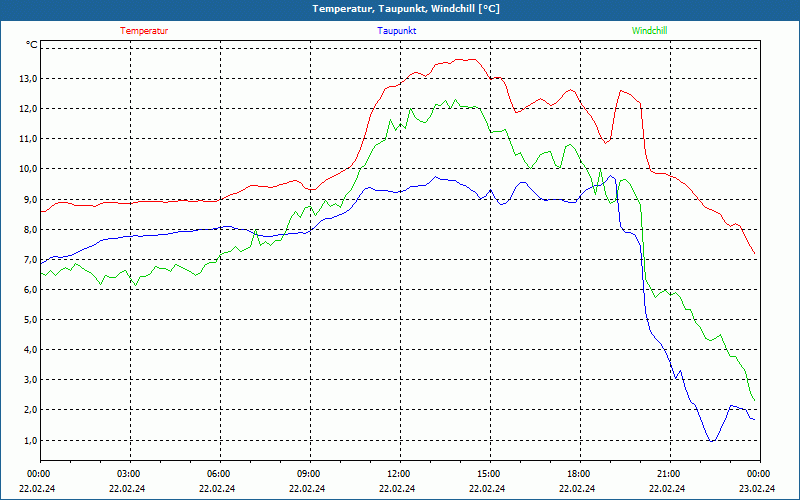This screenshot has width=800, height=500.
Task: Click the red Temperatur legend label
Action: [x=144, y=31]
